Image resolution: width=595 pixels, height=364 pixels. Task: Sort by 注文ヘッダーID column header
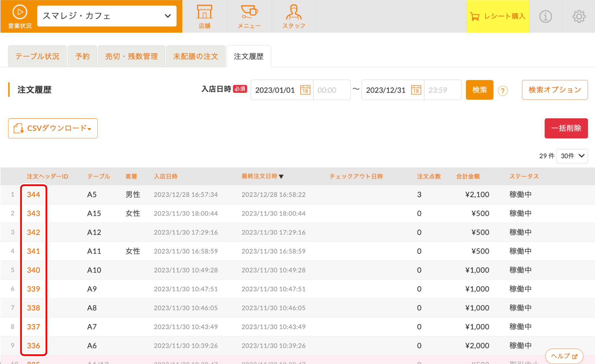click(47, 176)
